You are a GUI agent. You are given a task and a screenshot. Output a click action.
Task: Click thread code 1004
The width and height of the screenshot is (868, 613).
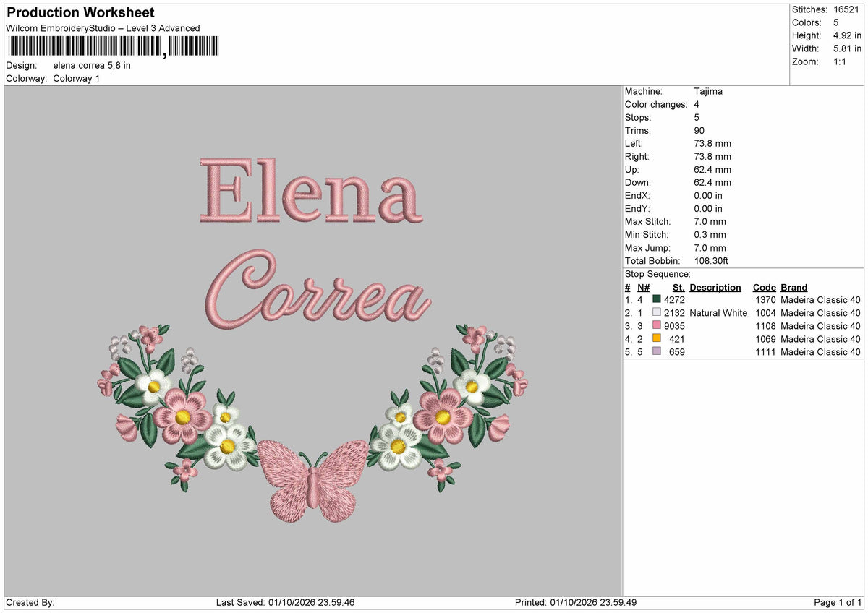765,312
